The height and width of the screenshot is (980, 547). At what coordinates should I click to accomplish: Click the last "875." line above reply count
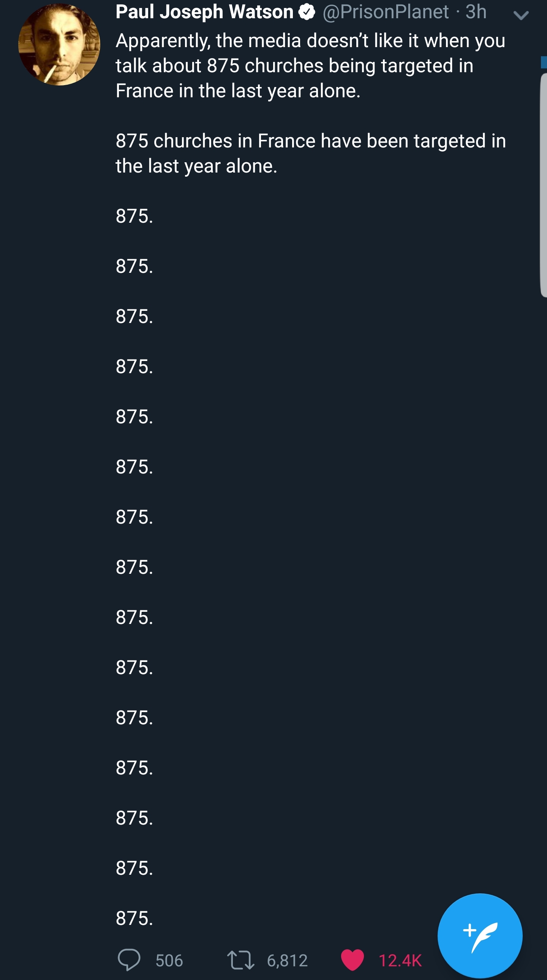[134, 918]
